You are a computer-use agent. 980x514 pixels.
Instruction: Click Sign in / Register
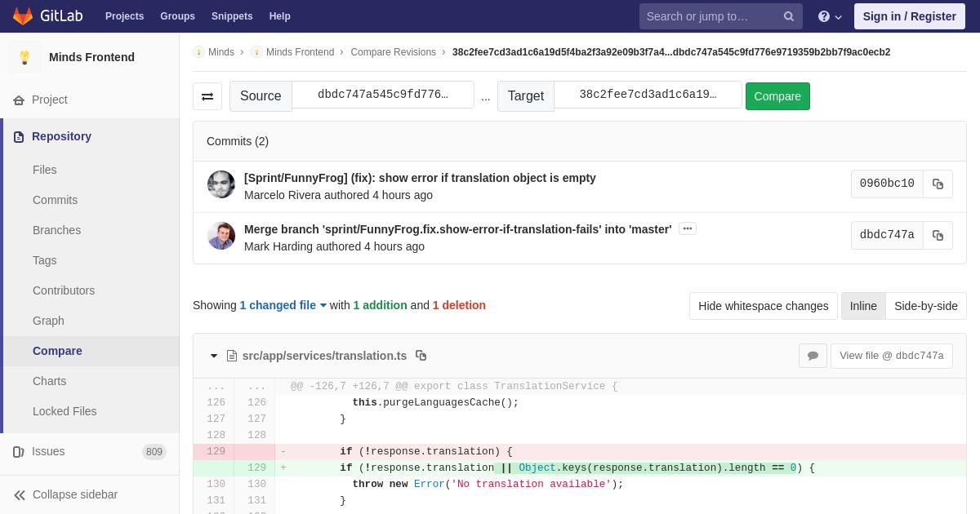(909, 16)
